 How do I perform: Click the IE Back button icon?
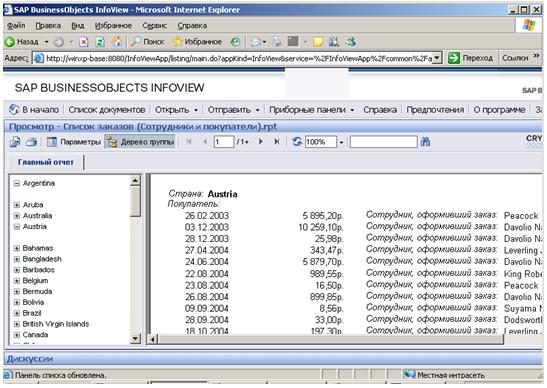tap(10, 42)
